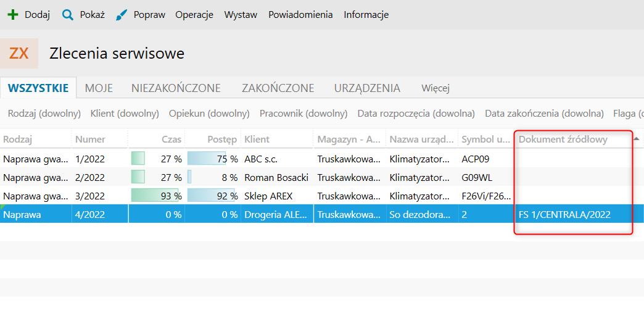Sort by Dokument źródłowy column header
Viewport: 644px width, 313px height.
563,140
